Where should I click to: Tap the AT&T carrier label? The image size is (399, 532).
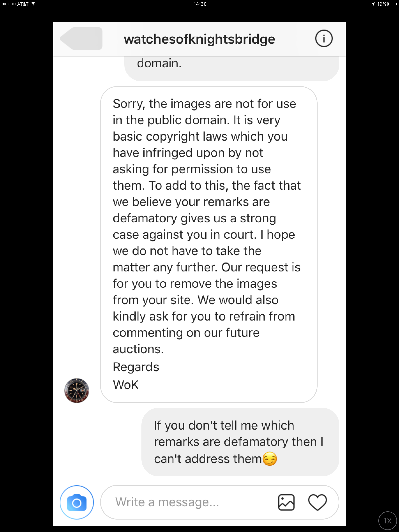click(23, 4)
